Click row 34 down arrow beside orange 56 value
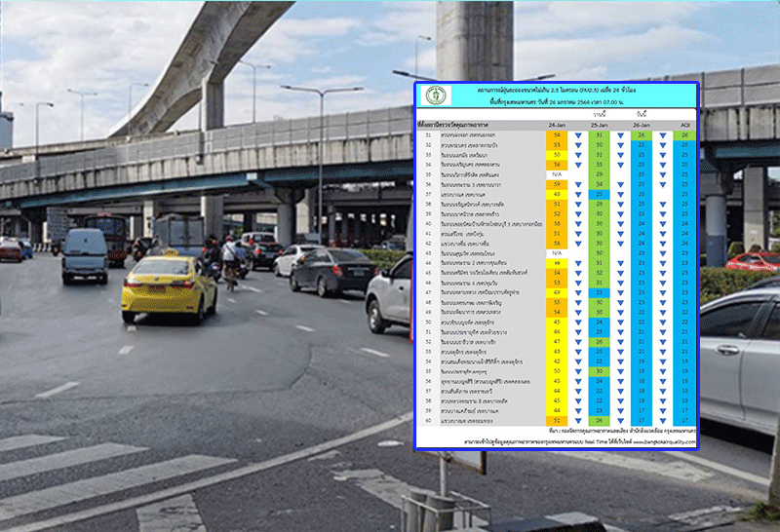780x532 pixels. 578,165
